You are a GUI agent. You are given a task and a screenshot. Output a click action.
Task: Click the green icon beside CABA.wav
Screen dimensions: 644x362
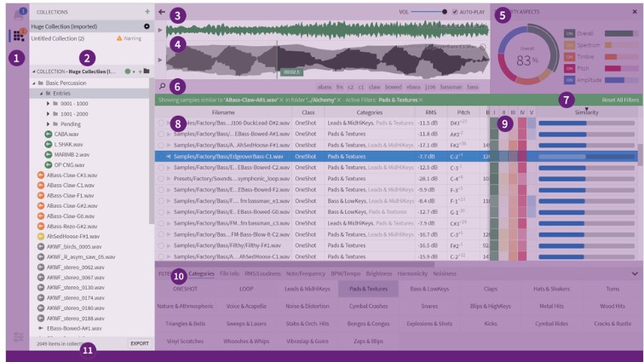click(x=48, y=134)
